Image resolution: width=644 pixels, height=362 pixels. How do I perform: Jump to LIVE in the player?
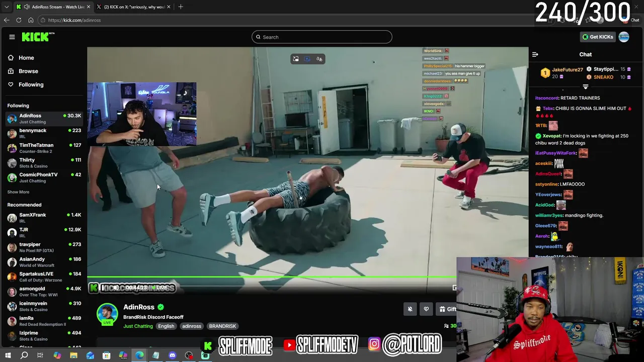pyautogui.click(x=159, y=288)
